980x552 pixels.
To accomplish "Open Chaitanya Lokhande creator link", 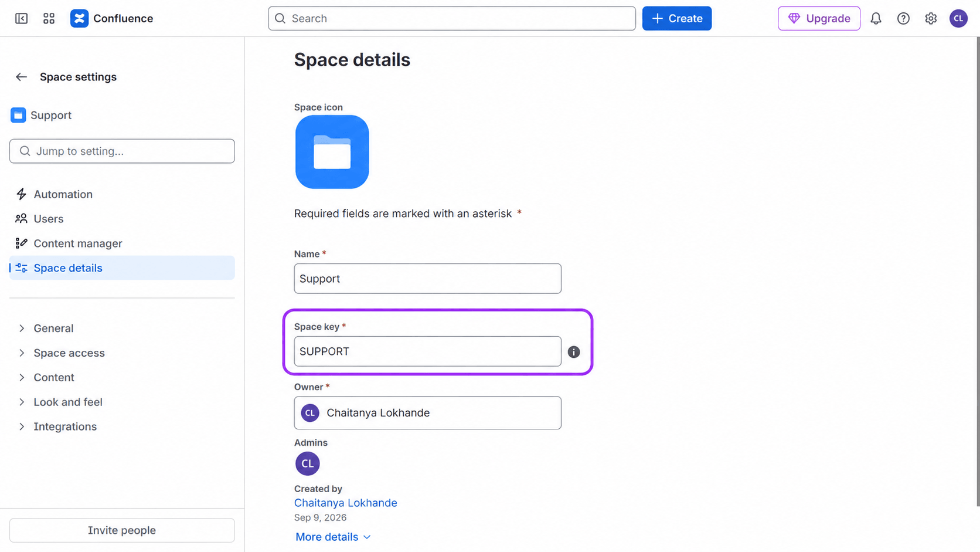I will (x=346, y=503).
